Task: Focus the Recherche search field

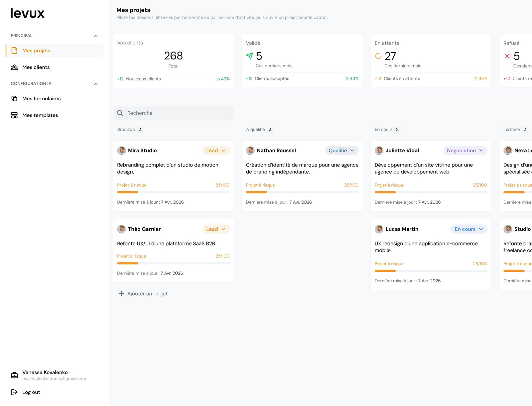Action: [173, 113]
